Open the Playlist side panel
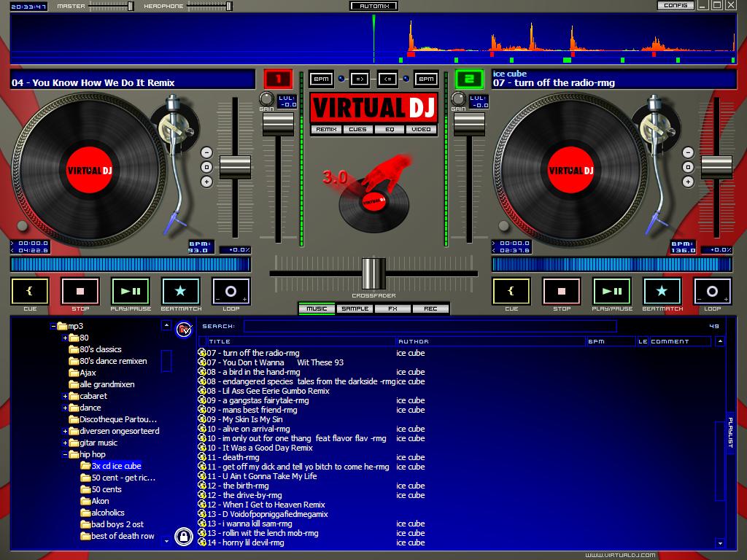The image size is (747, 560). tap(730, 433)
